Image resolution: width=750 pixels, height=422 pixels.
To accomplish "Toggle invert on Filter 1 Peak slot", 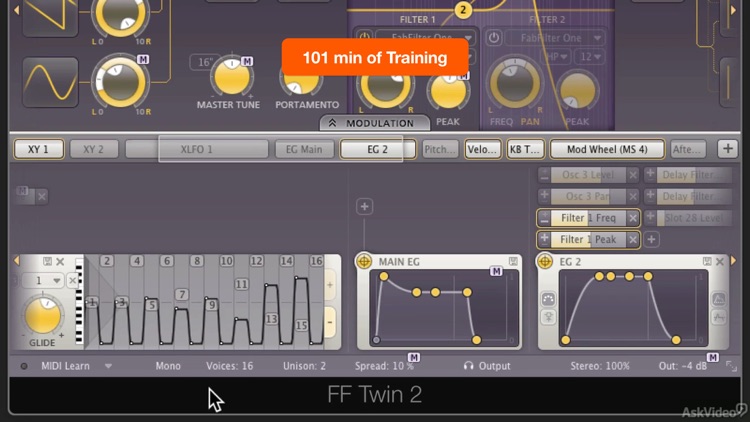I will tap(544, 239).
